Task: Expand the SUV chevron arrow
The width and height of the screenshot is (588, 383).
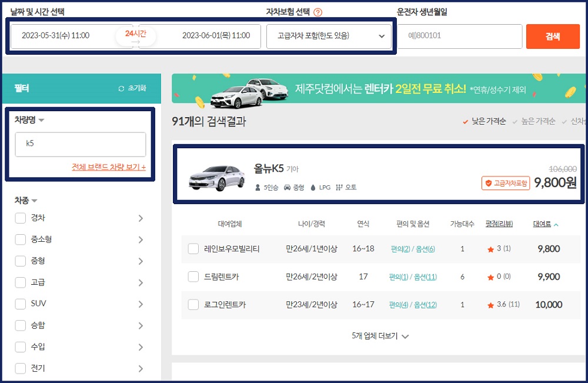Action: click(141, 304)
